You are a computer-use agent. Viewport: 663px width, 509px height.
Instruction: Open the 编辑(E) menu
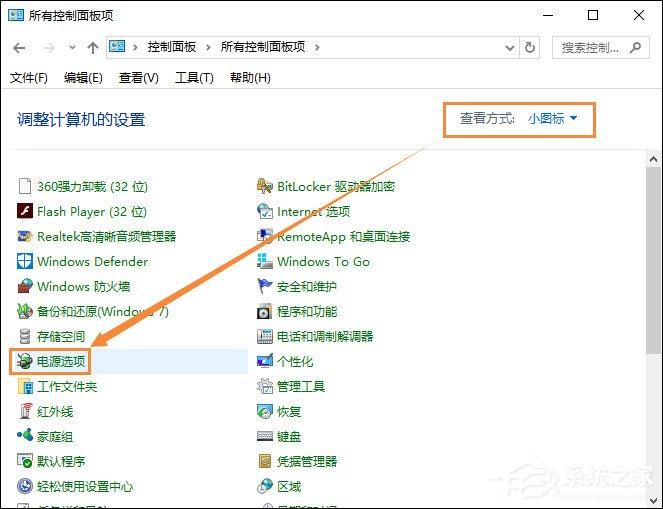(83, 78)
